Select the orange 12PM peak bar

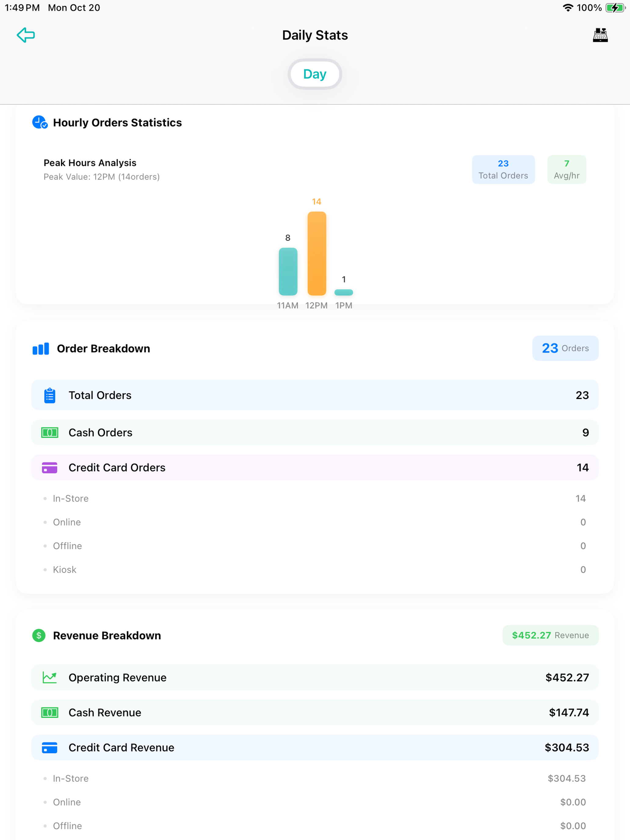point(317,253)
